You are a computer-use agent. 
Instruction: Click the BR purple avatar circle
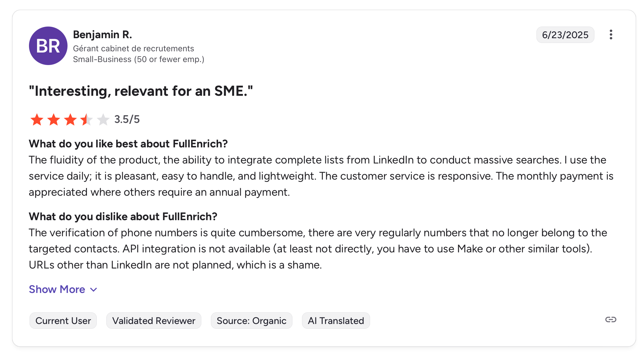click(48, 46)
